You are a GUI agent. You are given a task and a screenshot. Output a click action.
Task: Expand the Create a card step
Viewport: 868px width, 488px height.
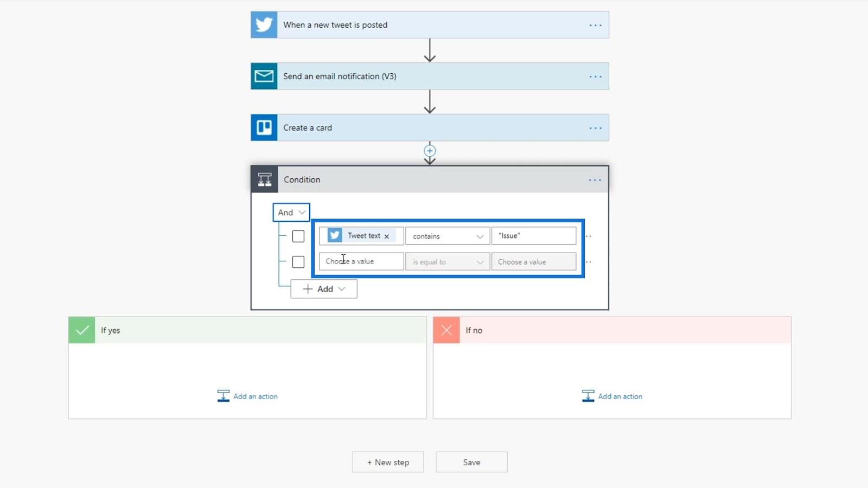[x=430, y=128]
